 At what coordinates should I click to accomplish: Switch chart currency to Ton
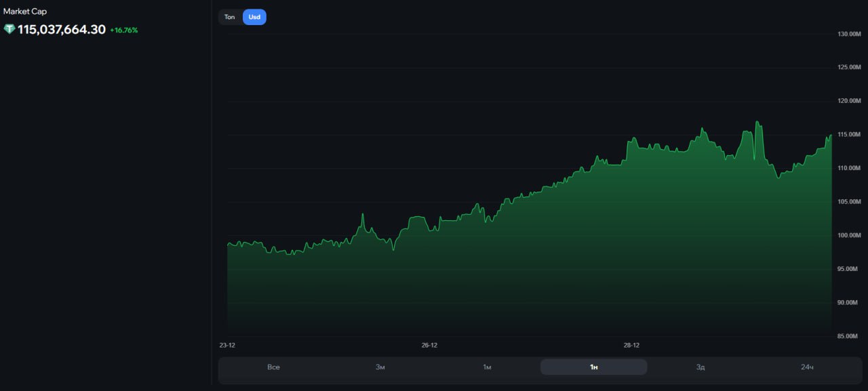coord(230,17)
